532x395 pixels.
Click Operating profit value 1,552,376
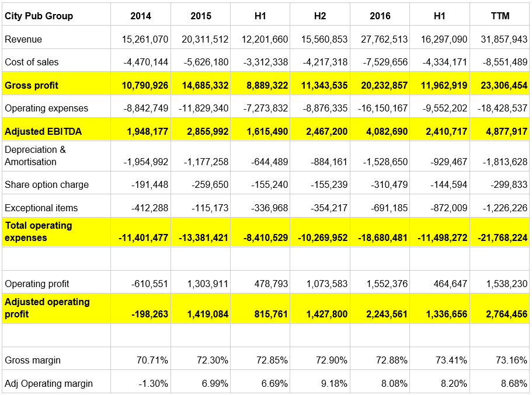[387, 284]
